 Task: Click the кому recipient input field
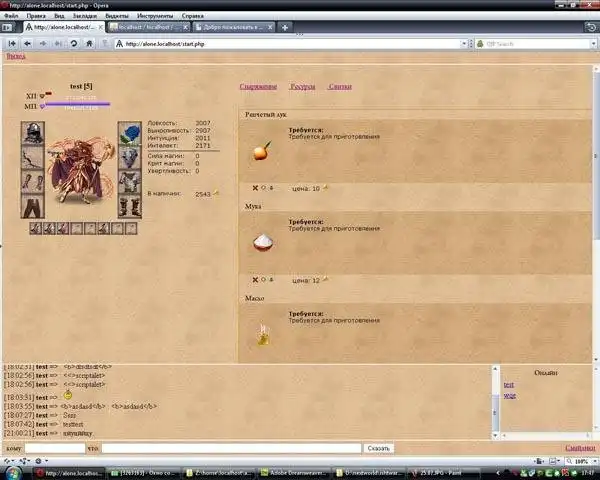(x=55, y=448)
